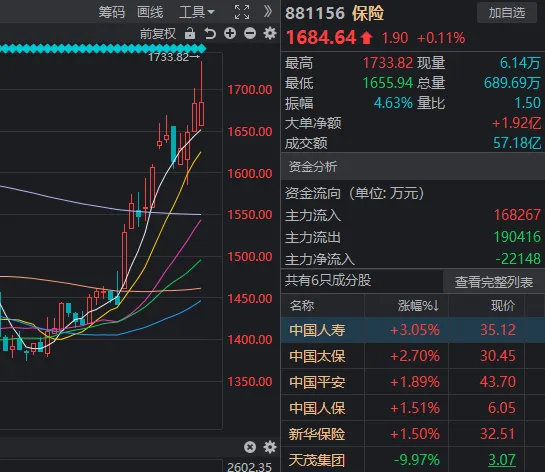This screenshot has width=545, height=472.
Task: Click the 881156 保险 index title
Action: (x=334, y=13)
